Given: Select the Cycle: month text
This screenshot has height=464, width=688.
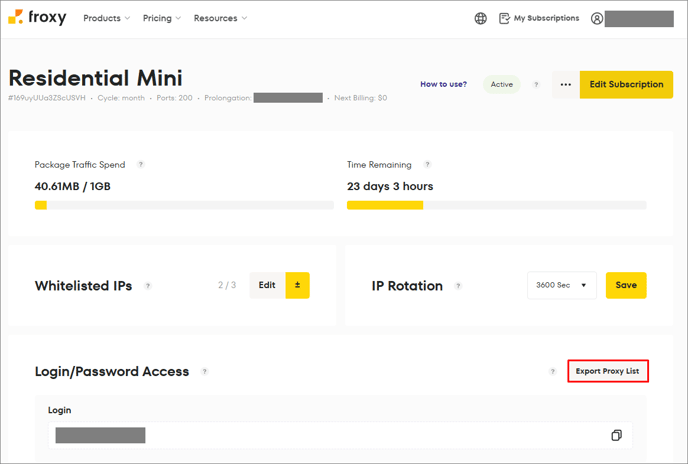Looking at the screenshot, I should [x=121, y=98].
